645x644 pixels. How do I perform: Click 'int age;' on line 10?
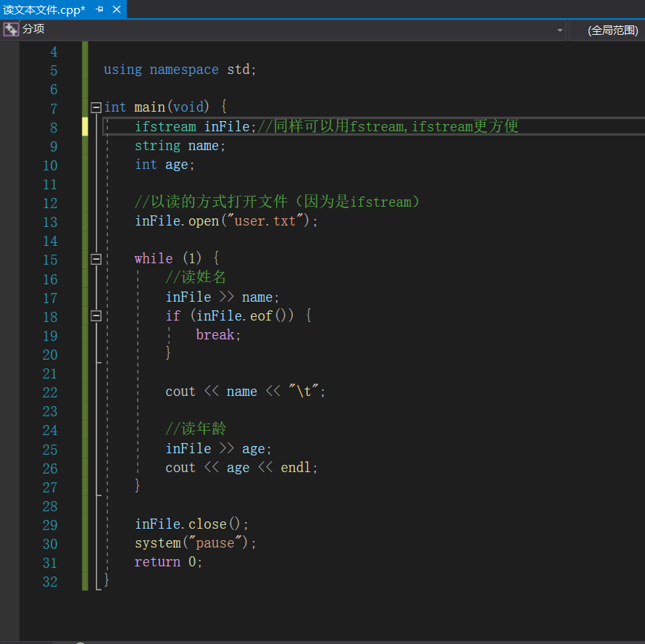tap(165, 165)
